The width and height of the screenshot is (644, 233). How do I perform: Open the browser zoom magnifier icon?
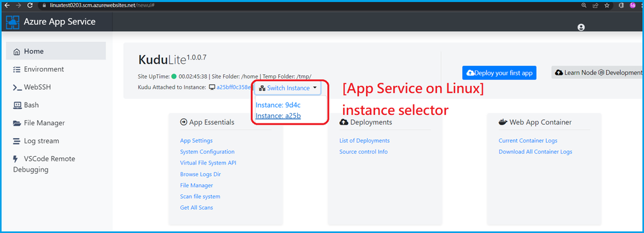coord(584,5)
